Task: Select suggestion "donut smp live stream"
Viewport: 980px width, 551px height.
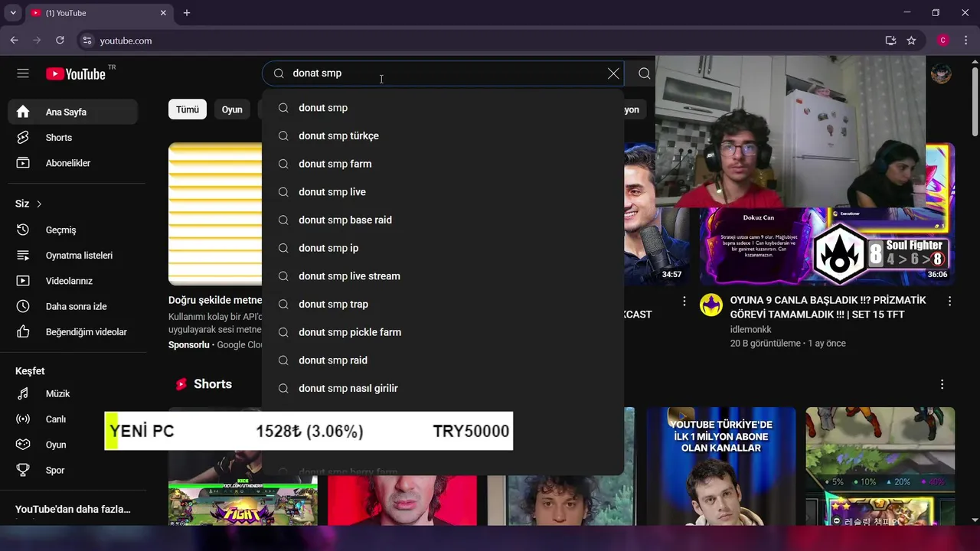Action: tap(443, 276)
